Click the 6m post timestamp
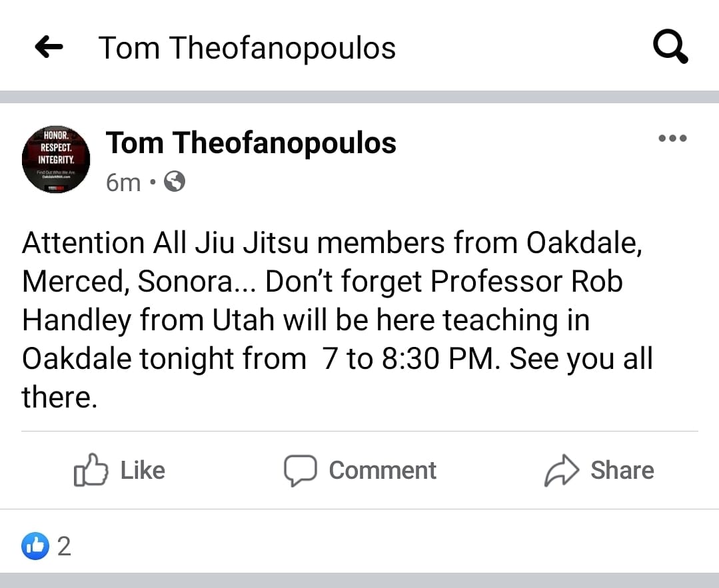The image size is (719, 588). click(123, 182)
